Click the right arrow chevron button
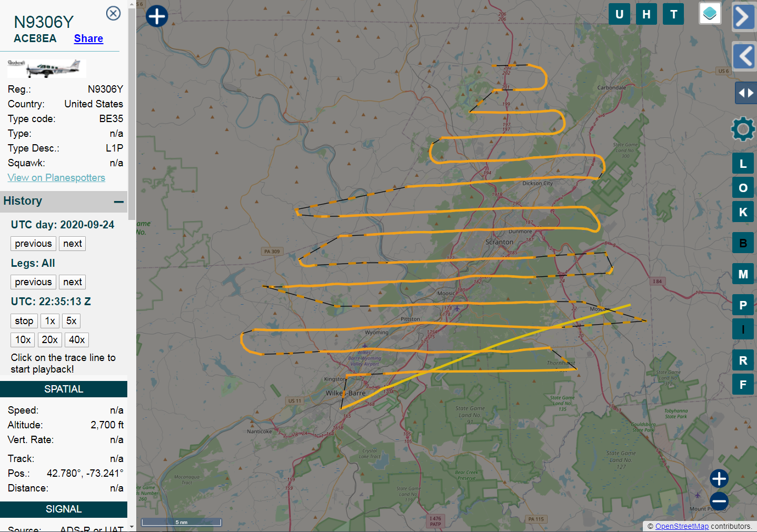757x532 pixels. click(x=743, y=17)
